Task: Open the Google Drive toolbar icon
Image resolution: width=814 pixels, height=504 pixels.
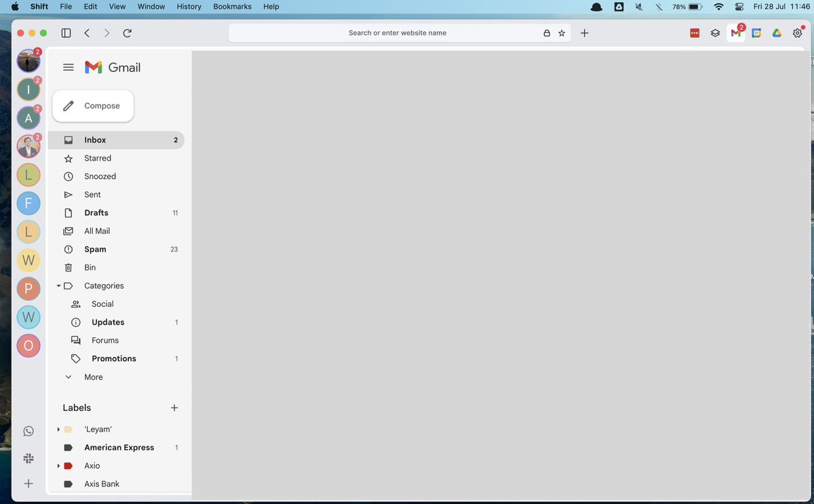Action: click(777, 33)
